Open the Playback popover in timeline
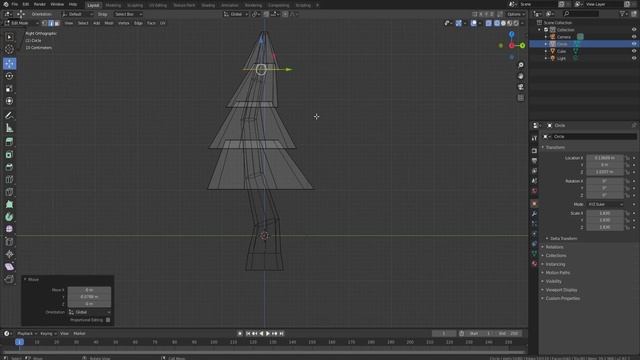The width and height of the screenshot is (640, 360). 27,333
